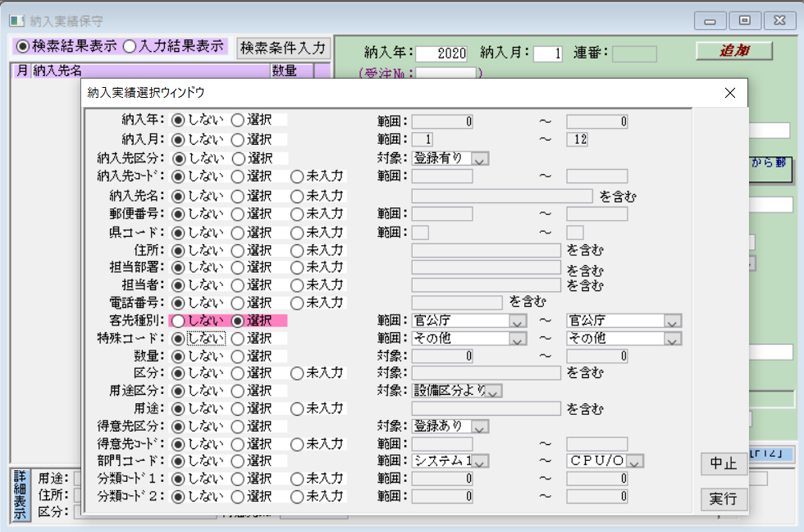Close the 納入実績選択ウィンドウ dialog

click(730, 93)
